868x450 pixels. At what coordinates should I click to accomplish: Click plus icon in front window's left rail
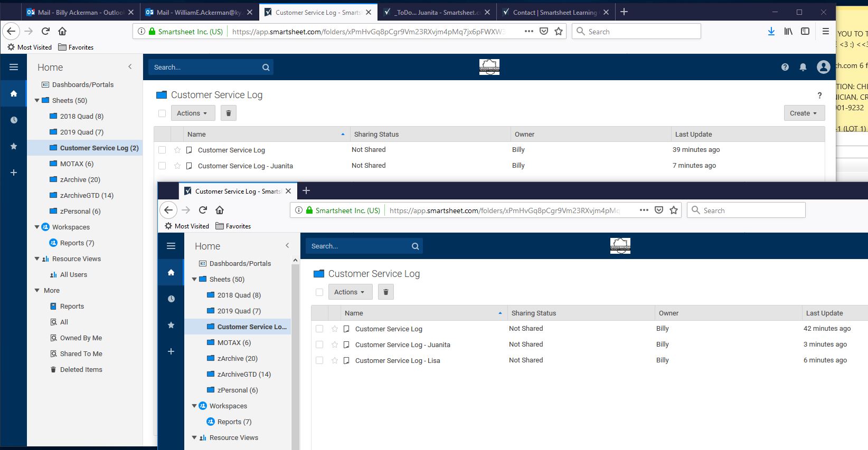[171, 351]
